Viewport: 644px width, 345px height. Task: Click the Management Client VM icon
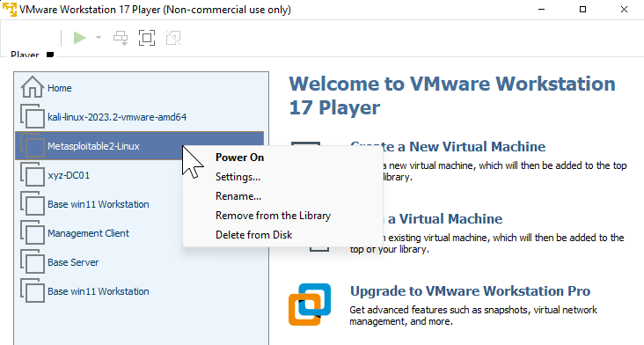[x=33, y=233]
